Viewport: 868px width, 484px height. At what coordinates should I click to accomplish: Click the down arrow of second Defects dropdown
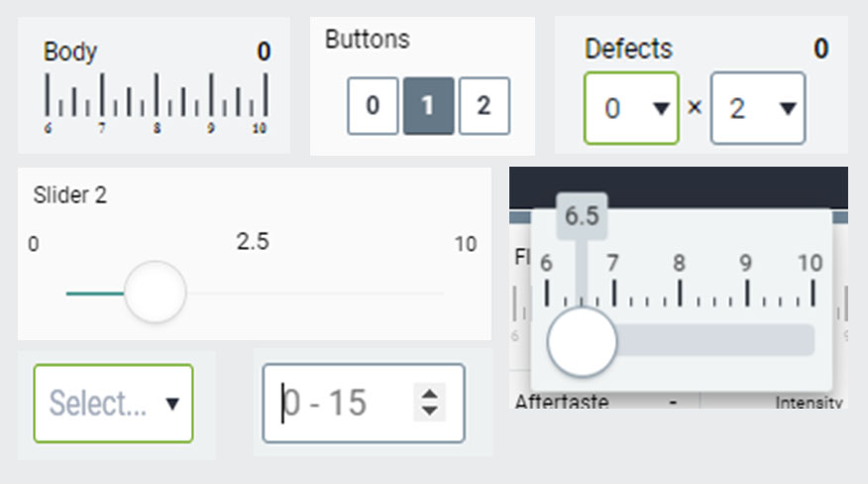(x=788, y=109)
